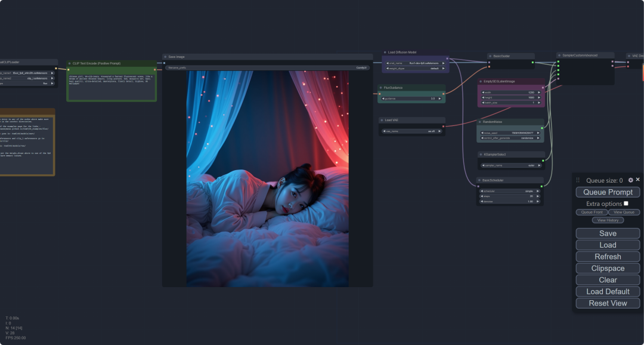Click the Load button
Viewport: 644px width, 345px height.
608,245
